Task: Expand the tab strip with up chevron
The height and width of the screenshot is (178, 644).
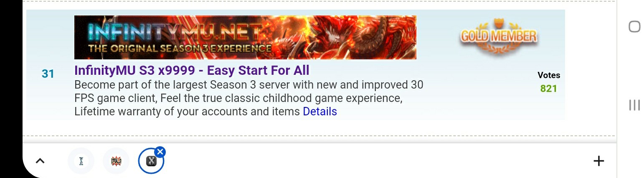Action: tap(40, 161)
